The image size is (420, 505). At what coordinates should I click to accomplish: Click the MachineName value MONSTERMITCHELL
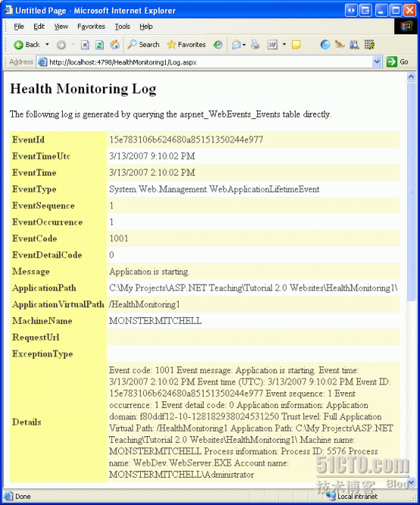pos(155,321)
